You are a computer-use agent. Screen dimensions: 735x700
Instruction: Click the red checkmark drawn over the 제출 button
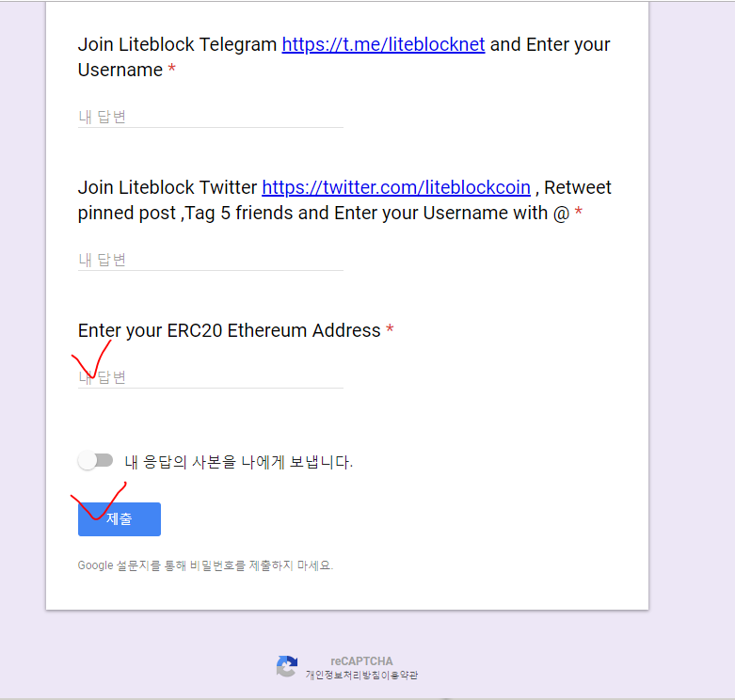[x=99, y=501]
